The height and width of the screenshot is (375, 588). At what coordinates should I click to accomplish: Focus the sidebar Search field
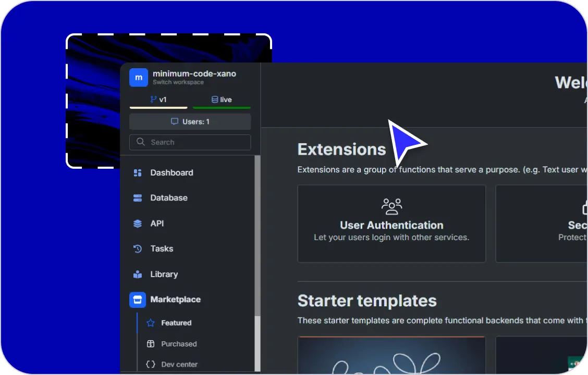190,142
